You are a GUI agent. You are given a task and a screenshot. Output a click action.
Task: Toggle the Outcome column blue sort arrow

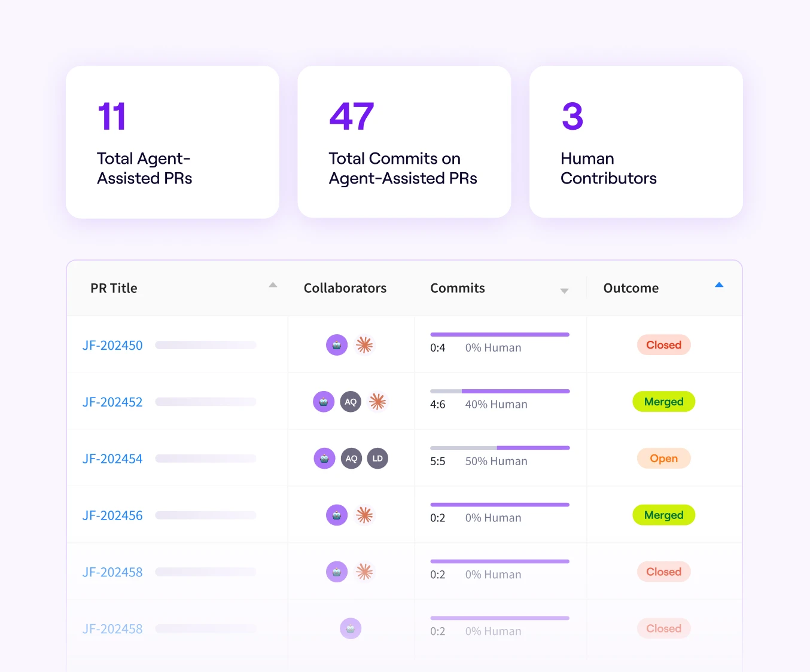point(719,285)
